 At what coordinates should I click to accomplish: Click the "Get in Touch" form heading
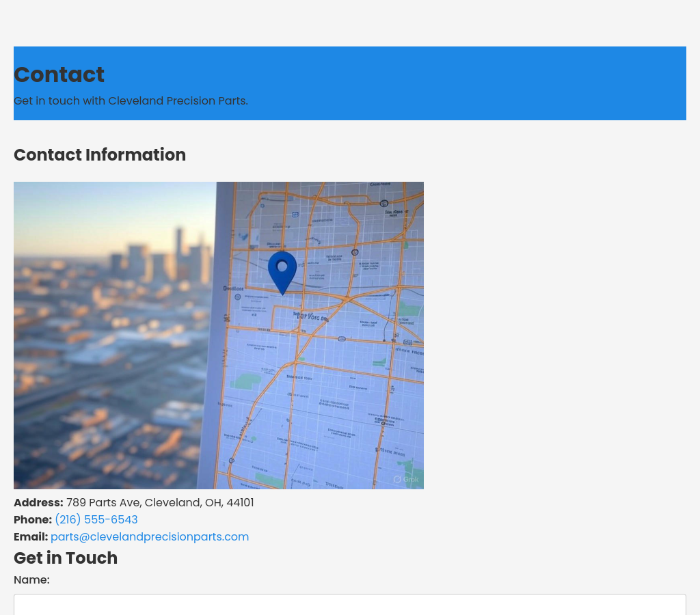(66, 558)
